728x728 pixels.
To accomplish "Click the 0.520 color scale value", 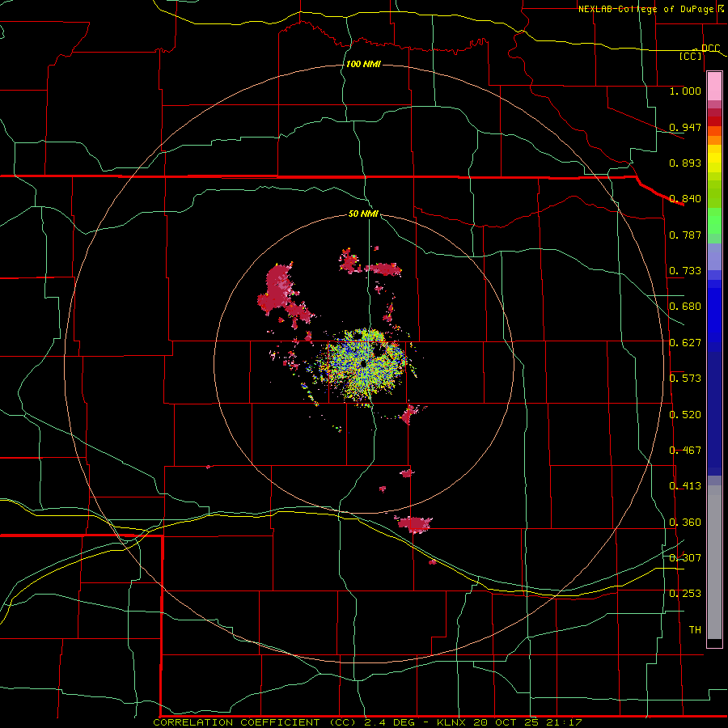I will click(685, 415).
